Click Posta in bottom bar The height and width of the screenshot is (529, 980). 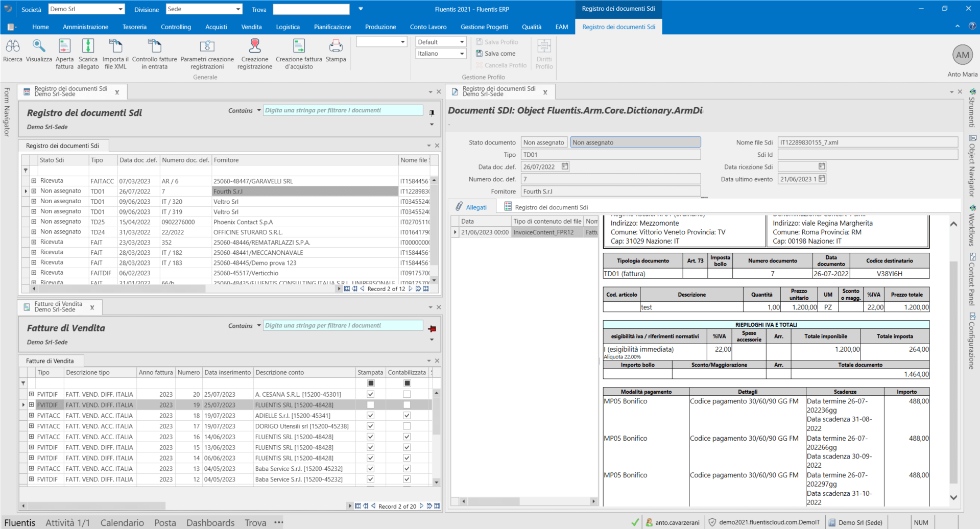click(165, 523)
